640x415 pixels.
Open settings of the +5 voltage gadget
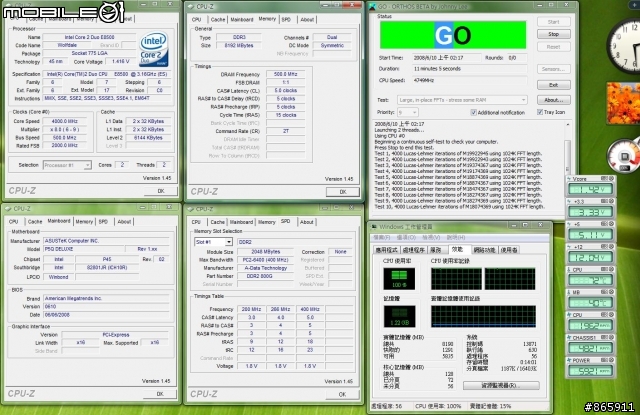point(604,224)
